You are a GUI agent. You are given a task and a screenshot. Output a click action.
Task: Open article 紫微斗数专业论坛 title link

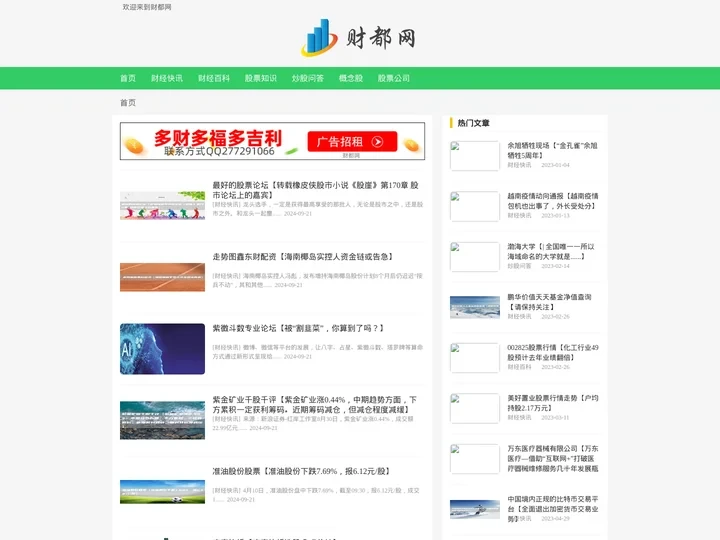[298, 328]
